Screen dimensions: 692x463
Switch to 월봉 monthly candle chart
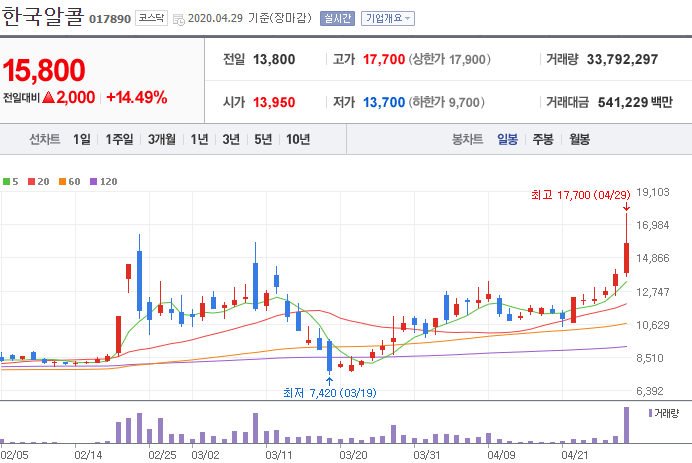click(x=579, y=139)
